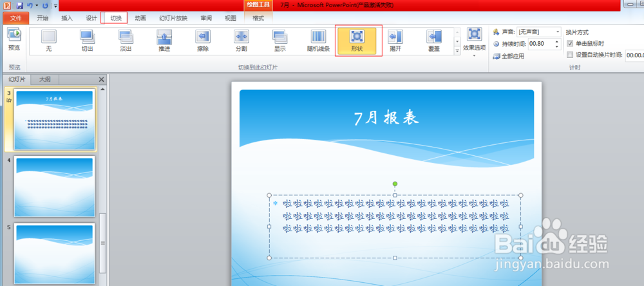Switch to the Format (格式) tab
This screenshot has width=644, height=286.
pyautogui.click(x=258, y=18)
